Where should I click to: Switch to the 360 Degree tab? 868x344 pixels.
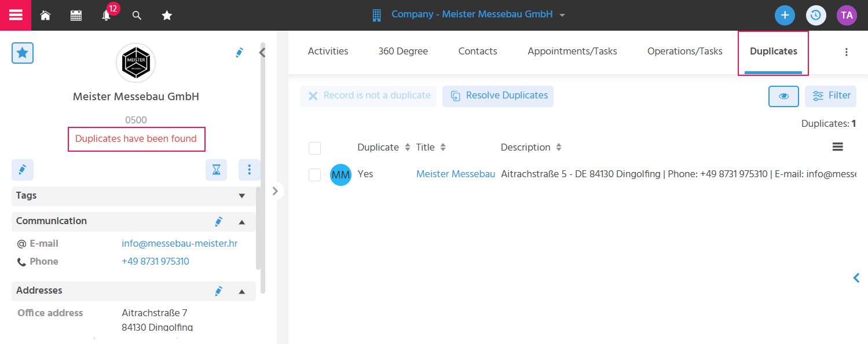point(403,52)
